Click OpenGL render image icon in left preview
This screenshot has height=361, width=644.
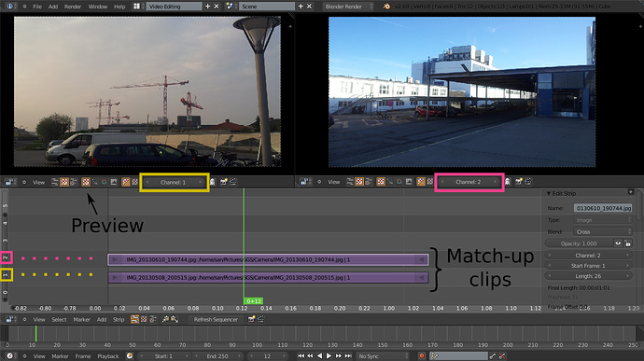point(223,182)
